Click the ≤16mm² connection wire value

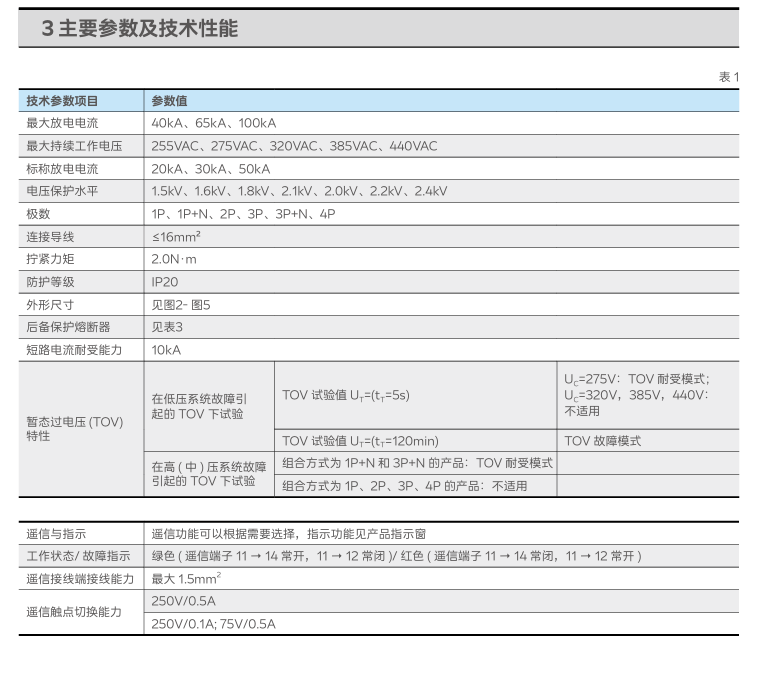179,237
